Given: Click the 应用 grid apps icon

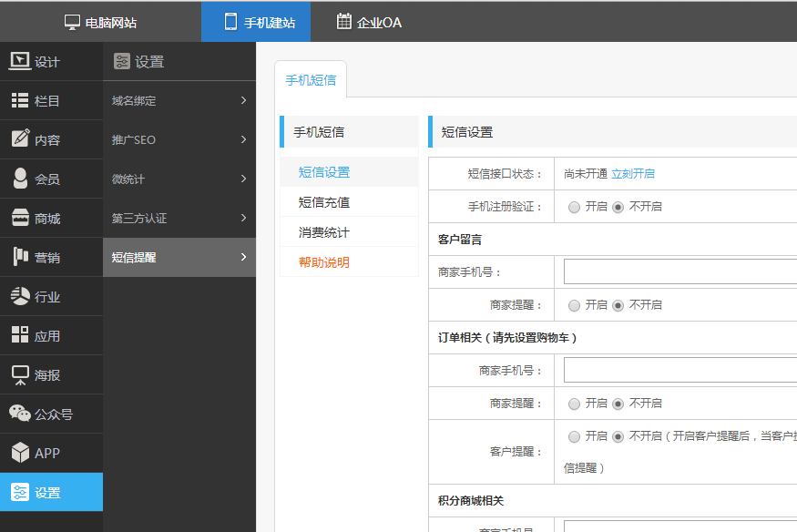Looking at the screenshot, I should 20,334.
